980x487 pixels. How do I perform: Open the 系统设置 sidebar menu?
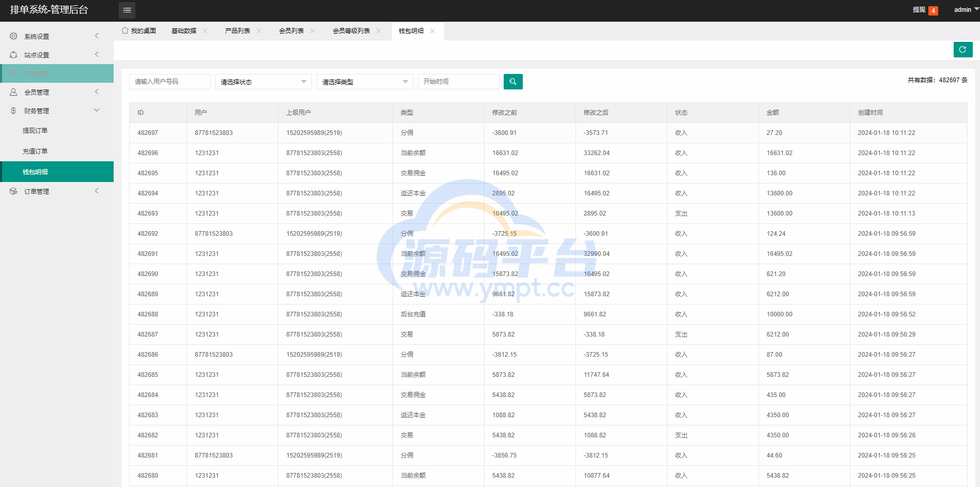point(57,36)
